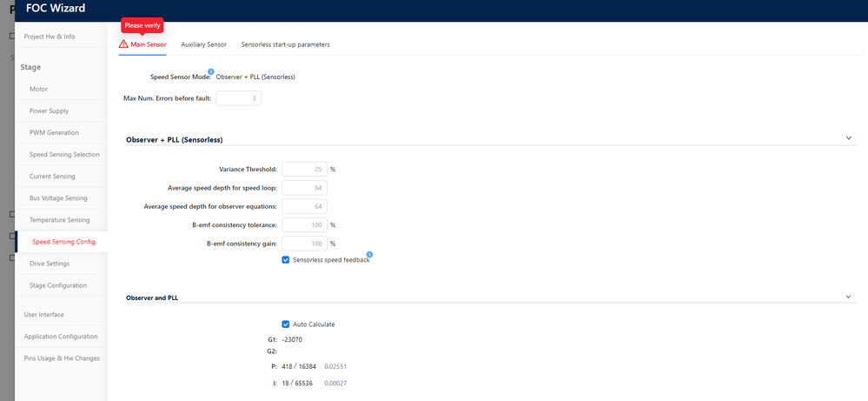Screen dimensions: 868x401
Task: Click the B-emf consistency gain field
Action: coord(304,244)
